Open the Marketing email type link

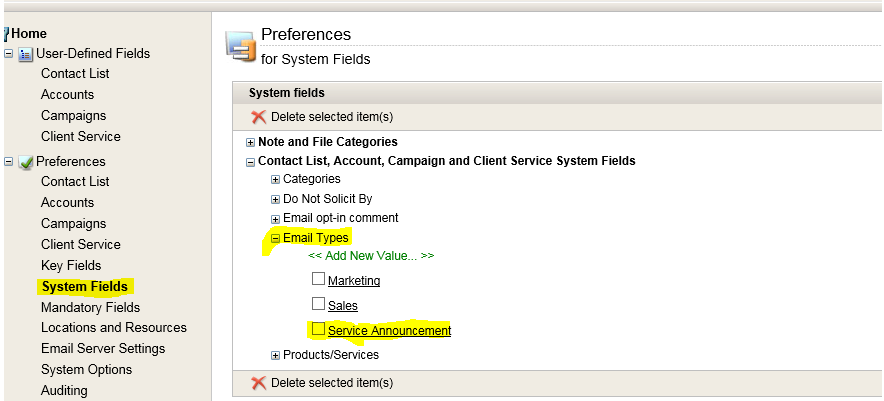[x=354, y=280]
